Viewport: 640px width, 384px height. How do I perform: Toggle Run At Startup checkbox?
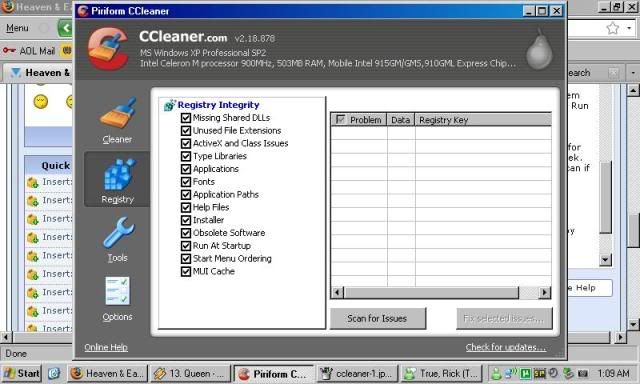click(x=186, y=246)
